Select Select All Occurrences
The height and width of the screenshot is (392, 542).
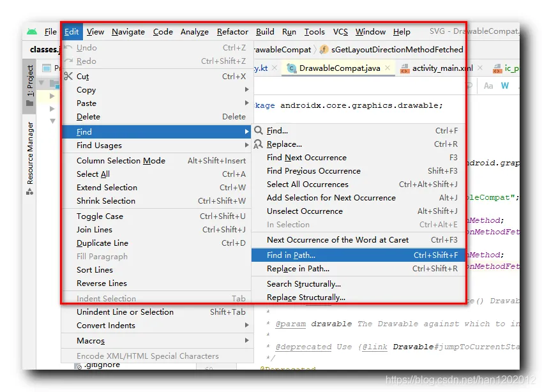tap(358, 185)
